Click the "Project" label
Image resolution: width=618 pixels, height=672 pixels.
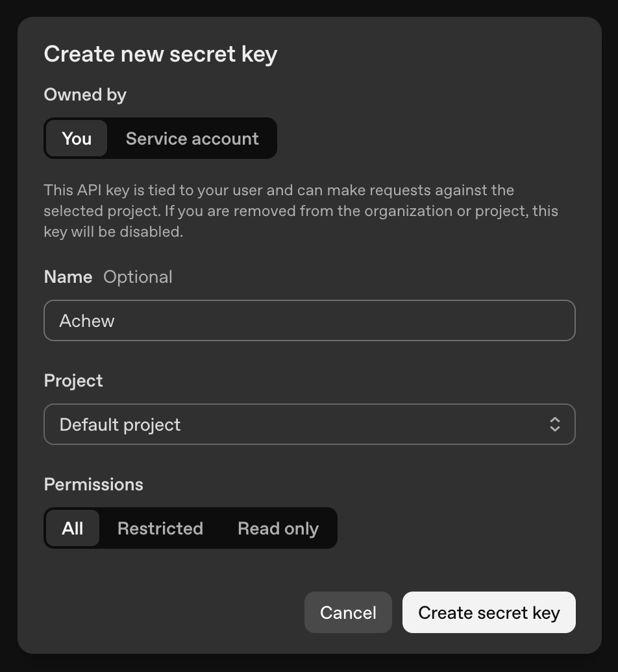[x=73, y=381]
